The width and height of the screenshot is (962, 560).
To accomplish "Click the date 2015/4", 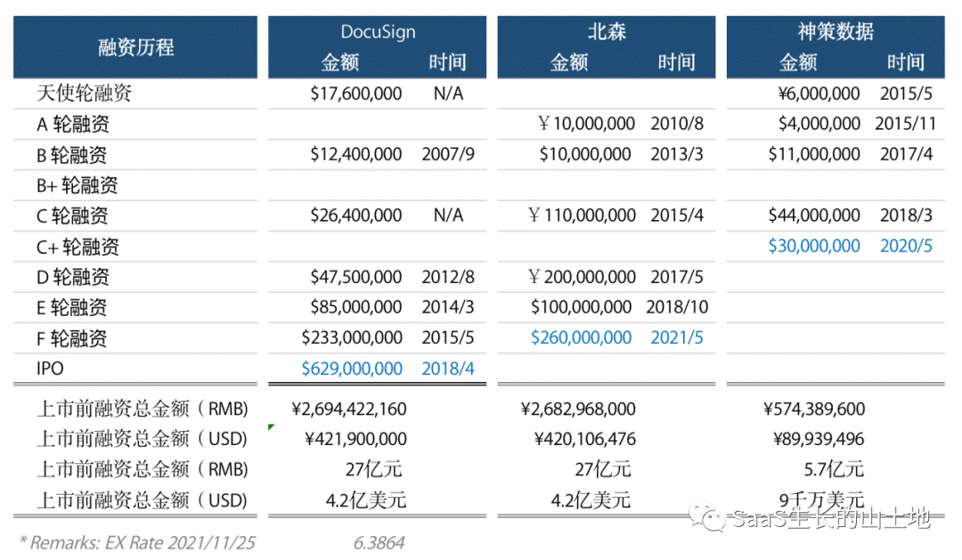I will tap(677, 215).
